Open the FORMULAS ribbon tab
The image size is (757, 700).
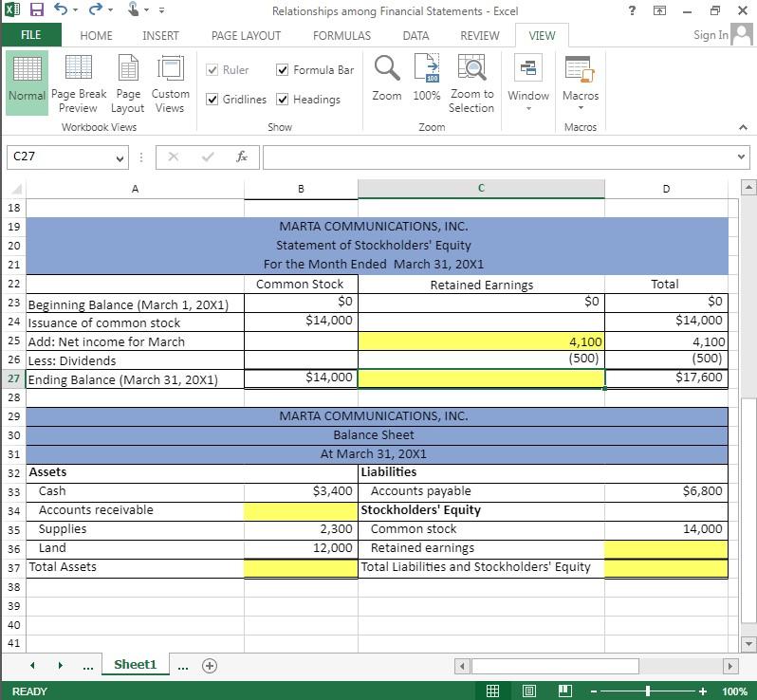(342, 35)
